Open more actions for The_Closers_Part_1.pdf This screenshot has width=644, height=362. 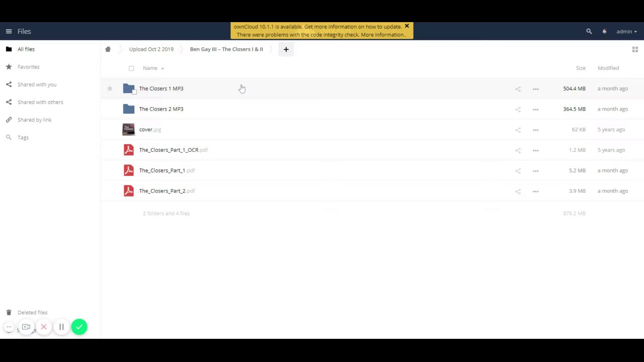[x=535, y=171]
